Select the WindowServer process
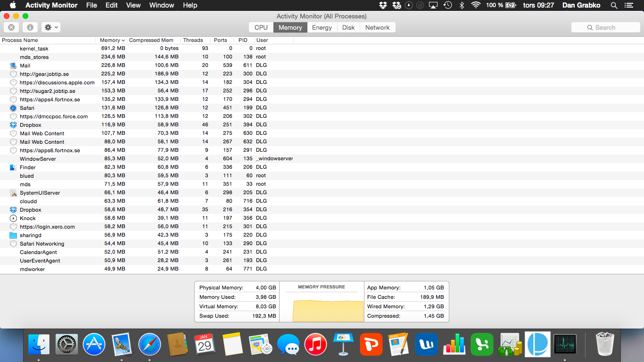The image size is (644, 362). 322,159
